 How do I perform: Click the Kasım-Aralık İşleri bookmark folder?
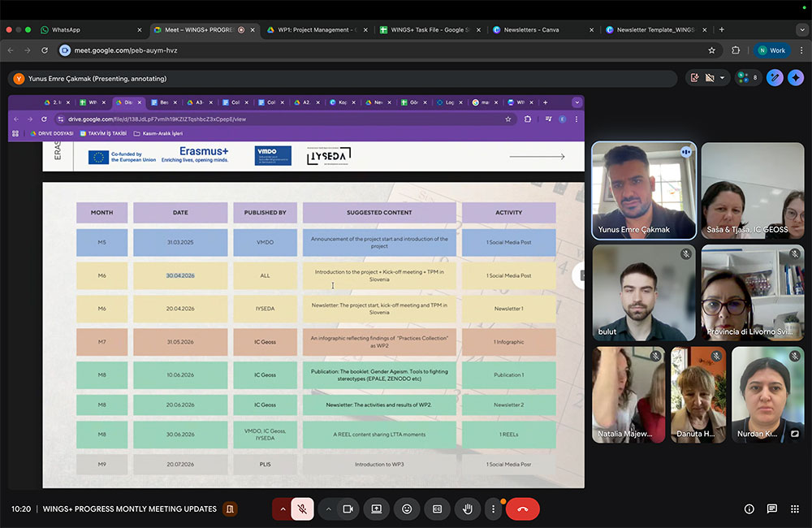(x=158, y=133)
